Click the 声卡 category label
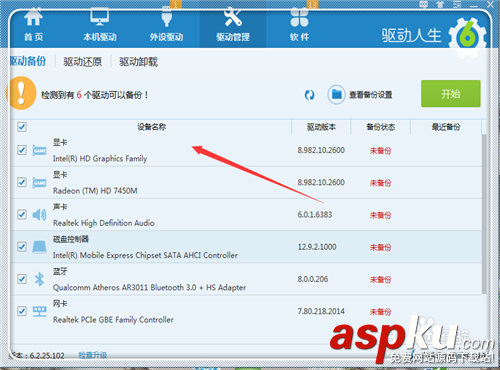This screenshot has width=500, height=370. pos(60,207)
